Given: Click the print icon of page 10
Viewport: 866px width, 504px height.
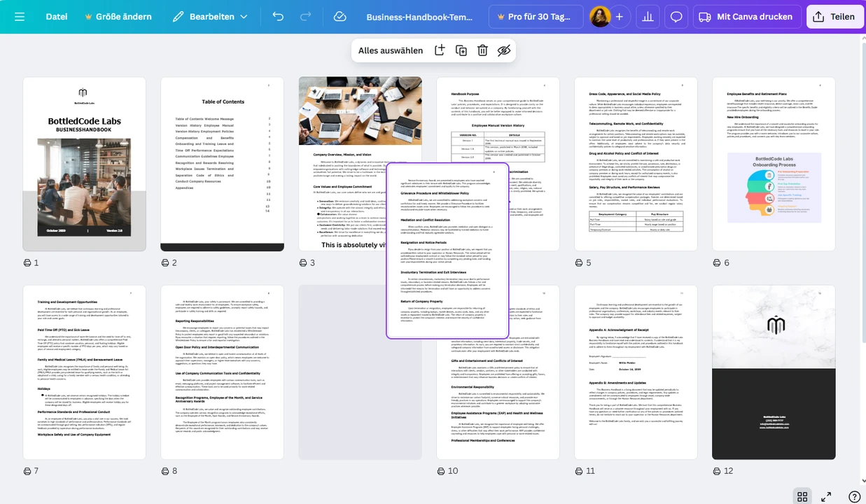Looking at the screenshot, I should [x=441, y=471].
